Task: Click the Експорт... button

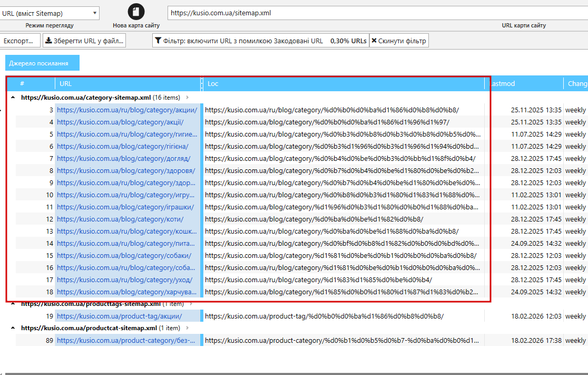Action: click(x=20, y=41)
